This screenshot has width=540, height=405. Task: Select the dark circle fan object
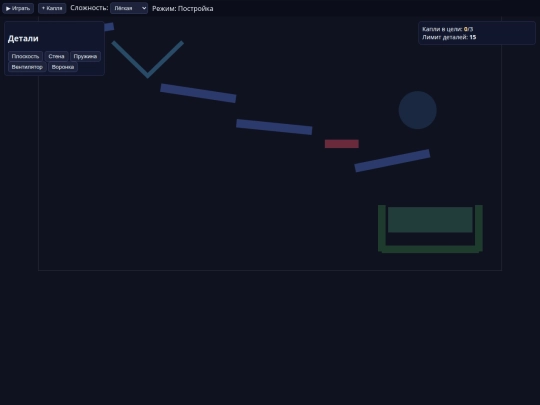tap(417, 110)
